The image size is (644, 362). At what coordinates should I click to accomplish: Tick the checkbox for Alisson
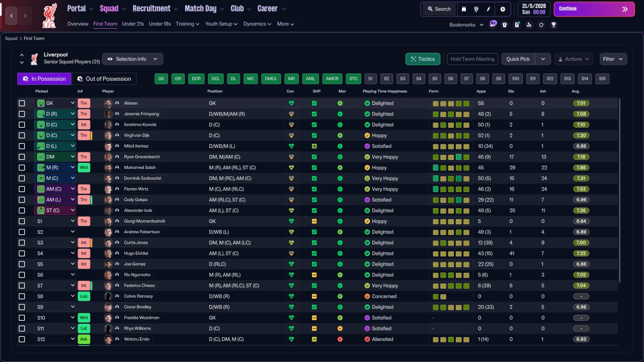pos(22,103)
